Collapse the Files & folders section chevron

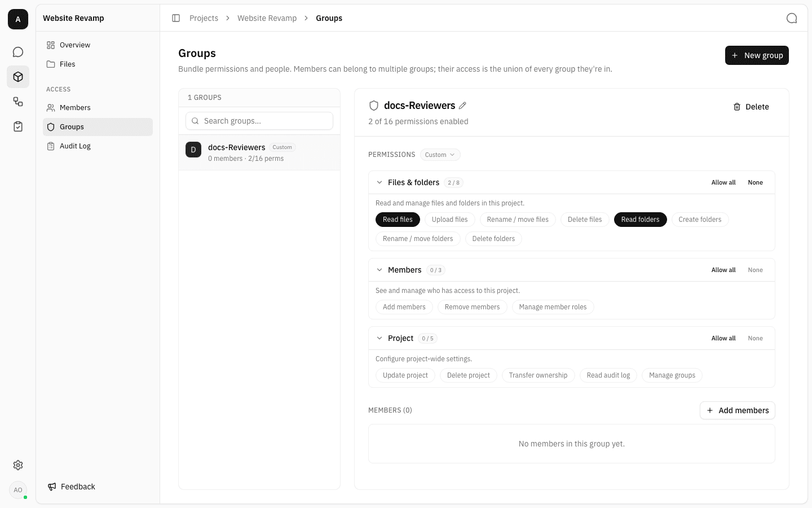coord(379,182)
